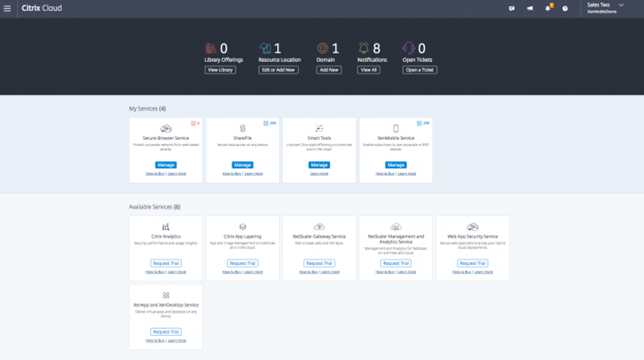Image resolution: width=644 pixels, height=360 pixels.
Task: Open the chat feedback icon in header
Action: point(511,8)
